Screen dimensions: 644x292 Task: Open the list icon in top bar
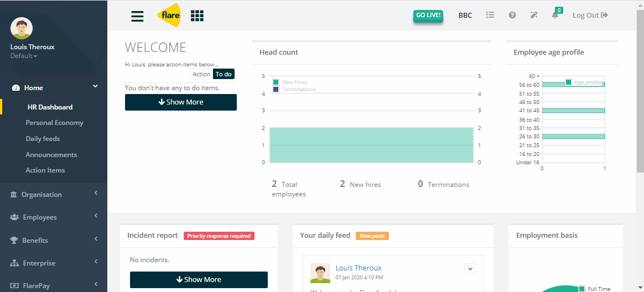click(490, 15)
